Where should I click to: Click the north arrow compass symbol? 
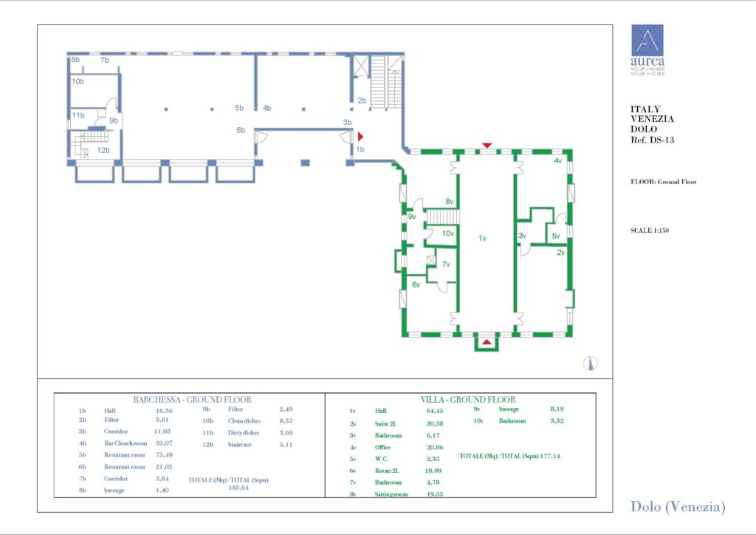point(591,362)
